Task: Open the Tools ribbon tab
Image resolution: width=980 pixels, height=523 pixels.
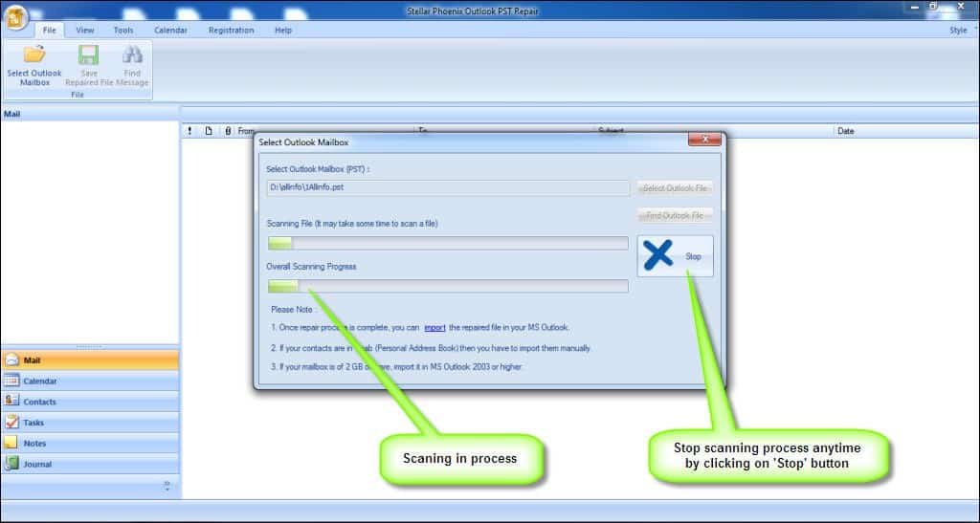Action: [123, 30]
